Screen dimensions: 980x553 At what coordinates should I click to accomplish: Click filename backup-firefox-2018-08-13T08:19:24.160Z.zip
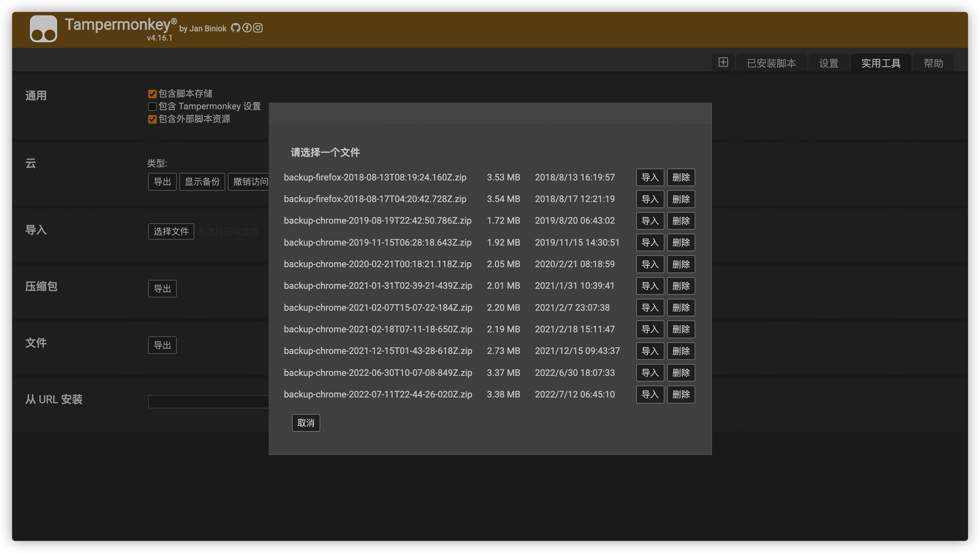[x=375, y=177]
